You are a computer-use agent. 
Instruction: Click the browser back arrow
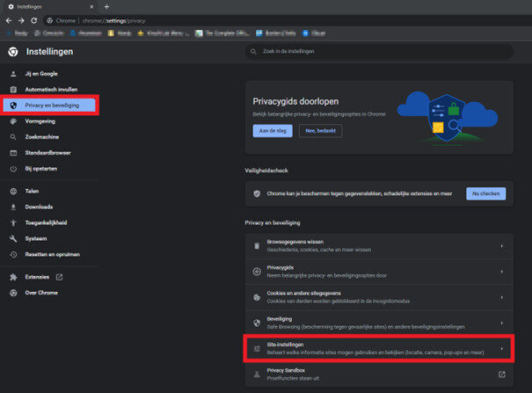(9, 21)
